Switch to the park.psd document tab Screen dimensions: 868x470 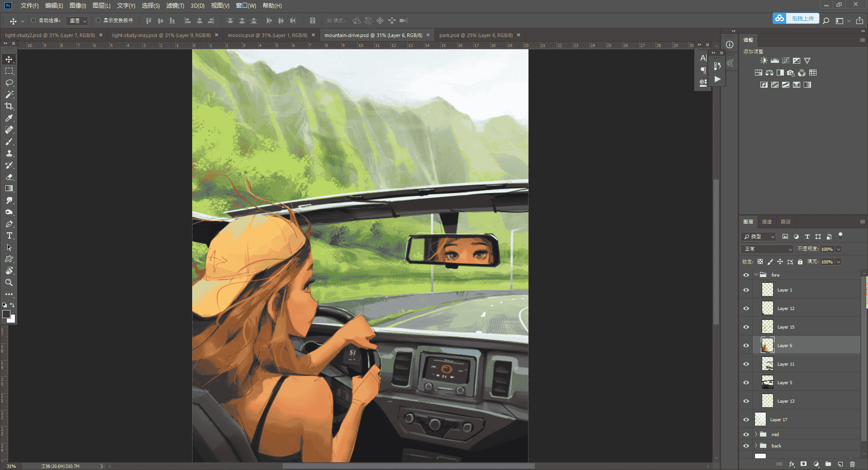[476, 35]
